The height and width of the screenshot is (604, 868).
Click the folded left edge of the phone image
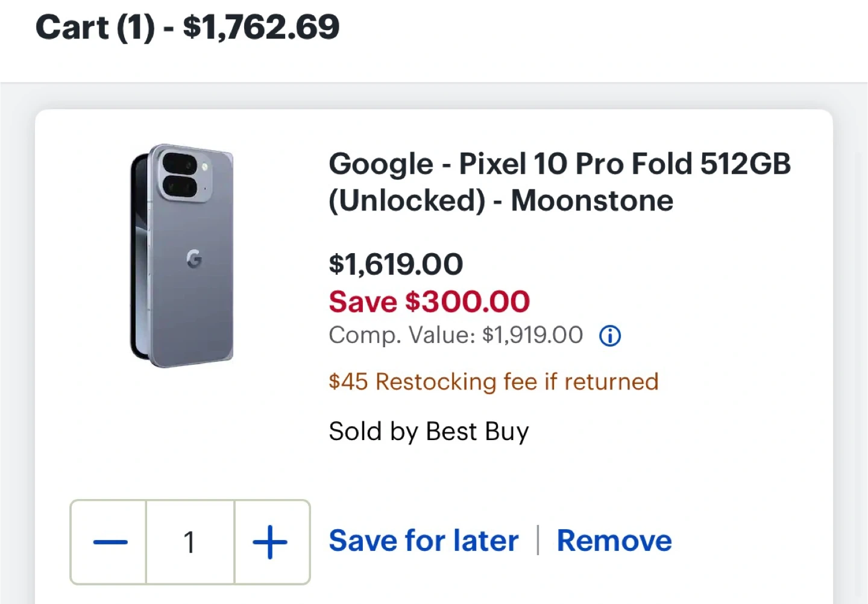click(x=139, y=259)
